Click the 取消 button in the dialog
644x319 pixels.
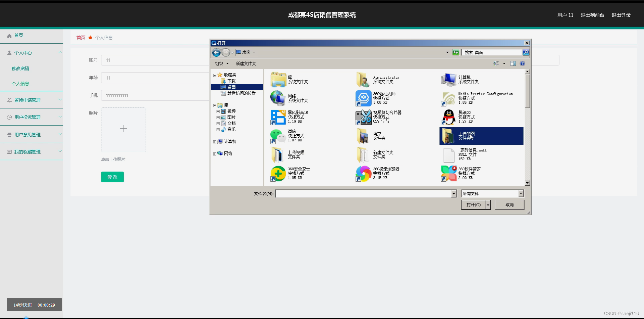509,204
